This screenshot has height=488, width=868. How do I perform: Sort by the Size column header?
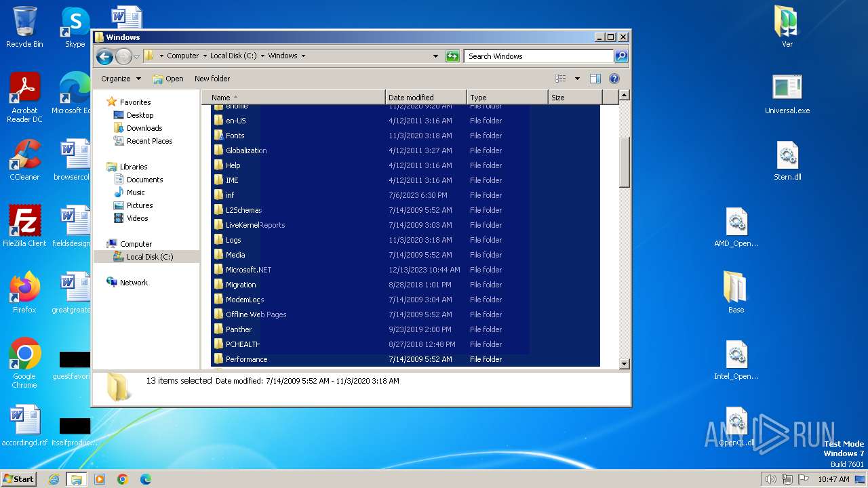(575, 98)
